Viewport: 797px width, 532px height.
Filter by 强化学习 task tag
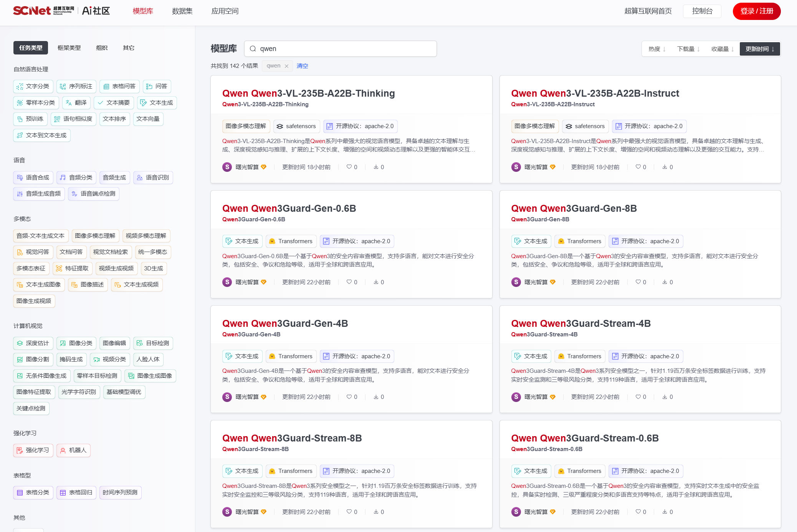pyautogui.click(x=33, y=450)
